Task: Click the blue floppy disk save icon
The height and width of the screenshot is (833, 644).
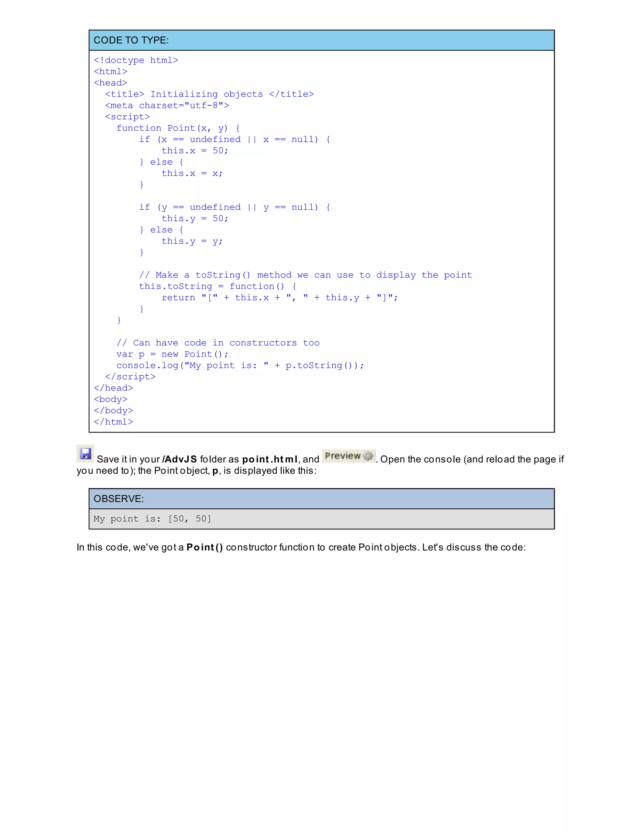Action: click(86, 454)
